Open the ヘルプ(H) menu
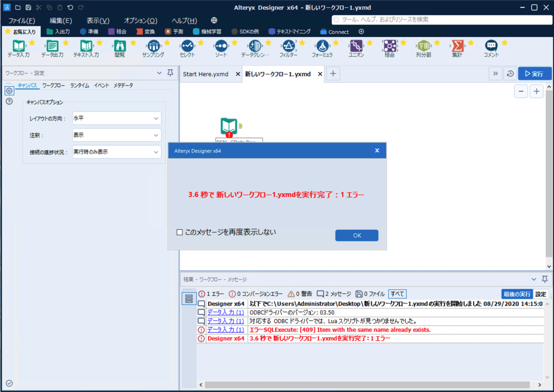 (x=184, y=21)
